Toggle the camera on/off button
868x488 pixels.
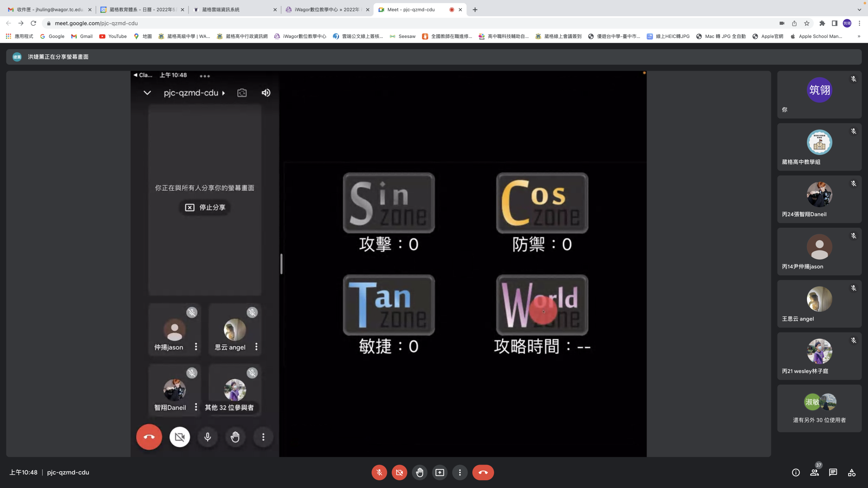pos(399,472)
